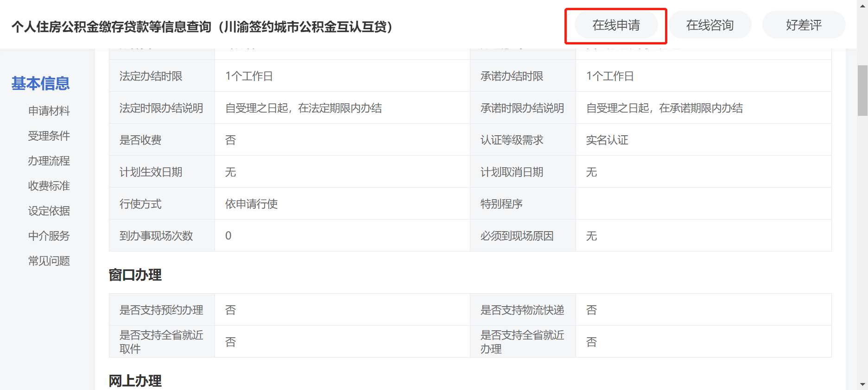Jump to the 申请材料 section

(x=49, y=111)
